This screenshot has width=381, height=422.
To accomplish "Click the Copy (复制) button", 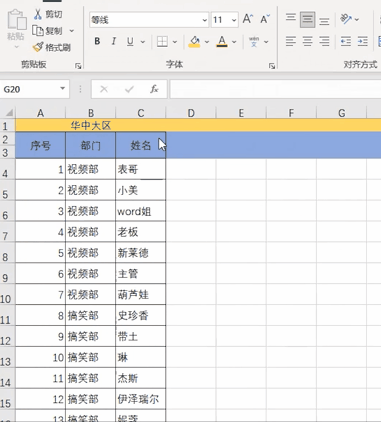I will tap(47, 31).
